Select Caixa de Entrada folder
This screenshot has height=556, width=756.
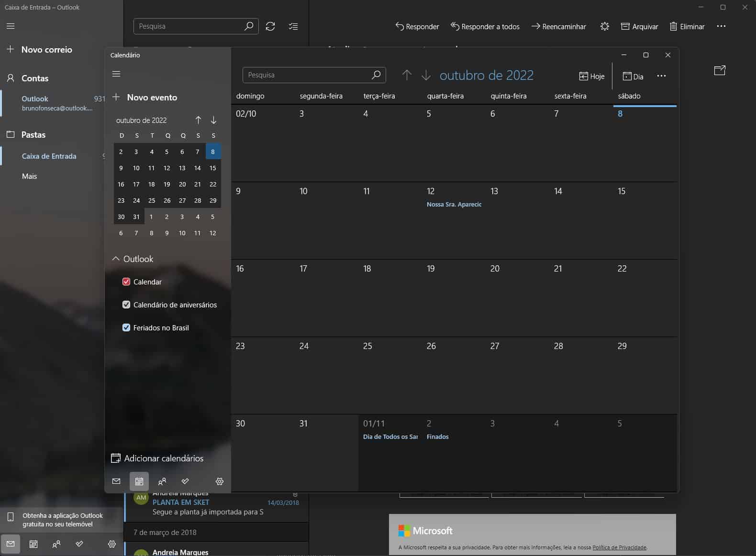(49, 156)
